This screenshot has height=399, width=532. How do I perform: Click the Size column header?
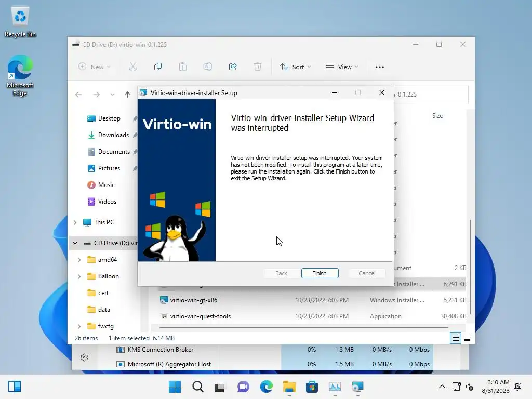pyautogui.click(x=437, y=116)
